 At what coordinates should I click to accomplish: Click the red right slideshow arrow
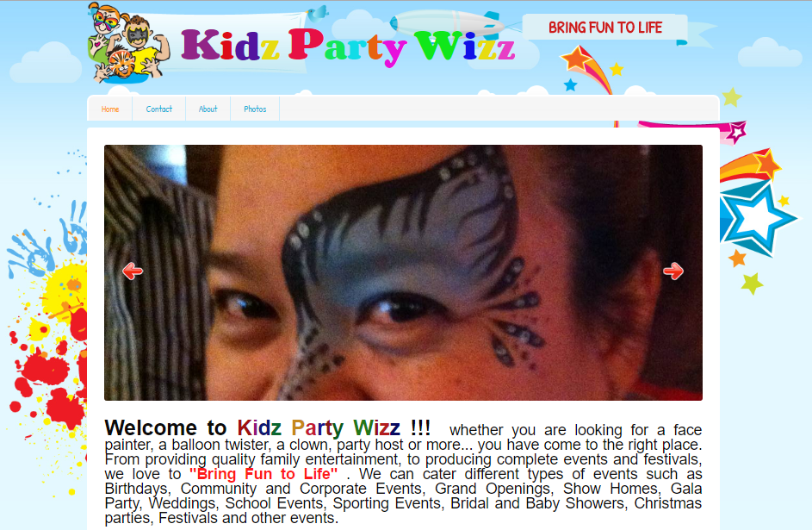coord(673,271)
